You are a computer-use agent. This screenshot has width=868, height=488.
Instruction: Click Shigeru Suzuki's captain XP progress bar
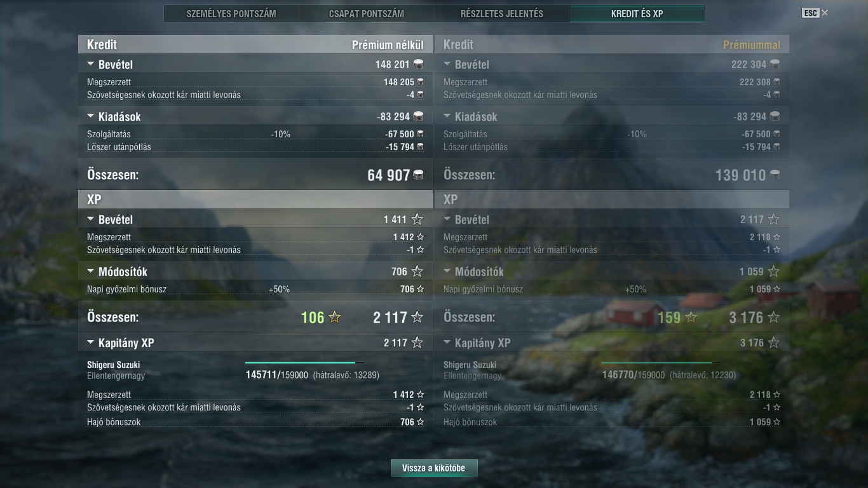tap(305, 363)
